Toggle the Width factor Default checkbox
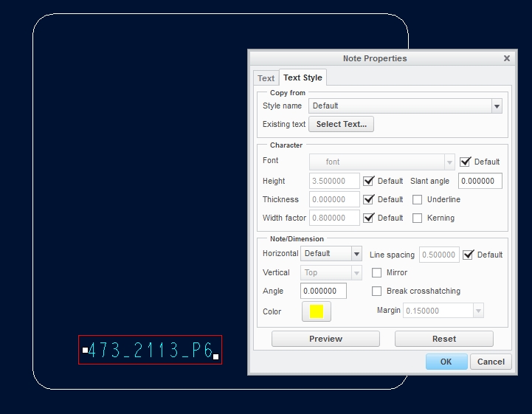 pos(368,218)
